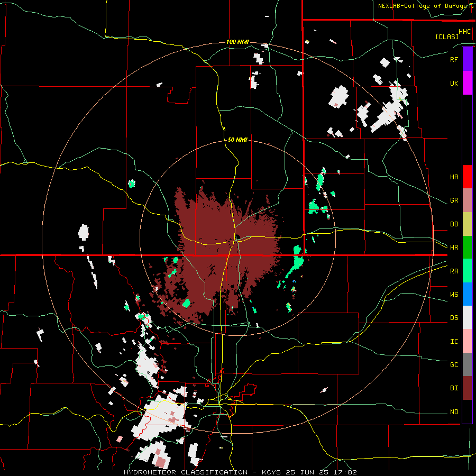The width and height of the screenshot is (476, 476).
Task: Click the HA legend label
Action: point(454,177)
